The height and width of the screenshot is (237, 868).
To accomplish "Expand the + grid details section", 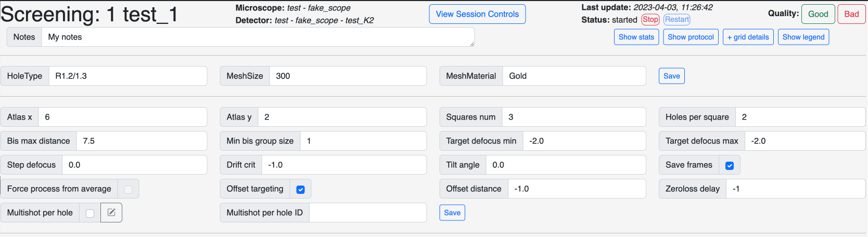I will (748, 37).
